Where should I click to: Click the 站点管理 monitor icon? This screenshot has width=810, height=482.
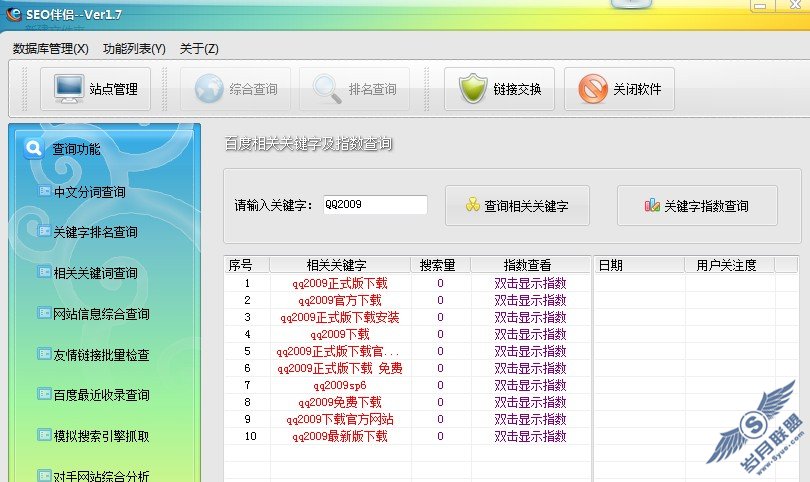tap(69, 89)
